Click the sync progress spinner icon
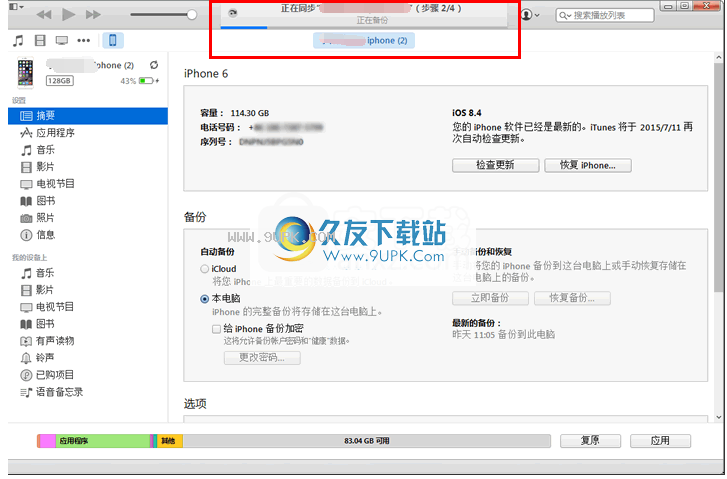This screenshot has height=479, width=727. 233,13
